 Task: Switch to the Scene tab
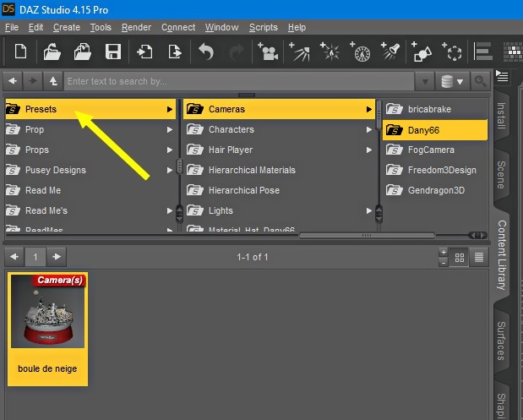coord(501,175)
